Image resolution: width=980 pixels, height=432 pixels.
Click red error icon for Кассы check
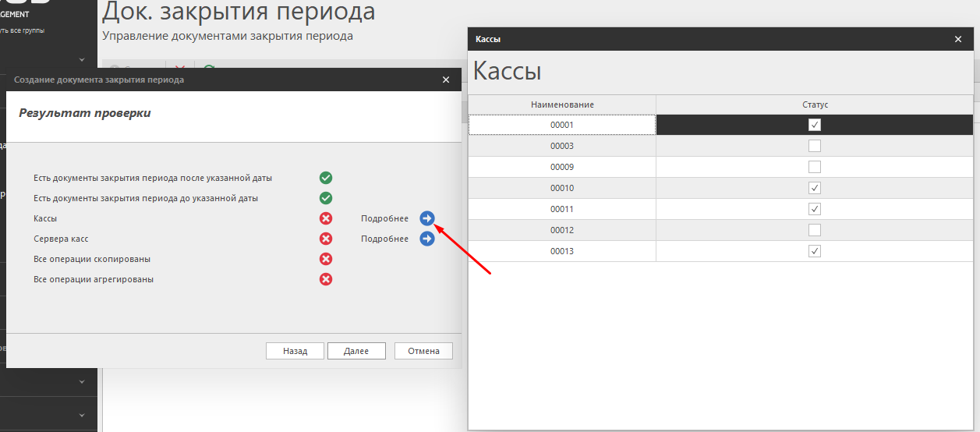[326, 218]
